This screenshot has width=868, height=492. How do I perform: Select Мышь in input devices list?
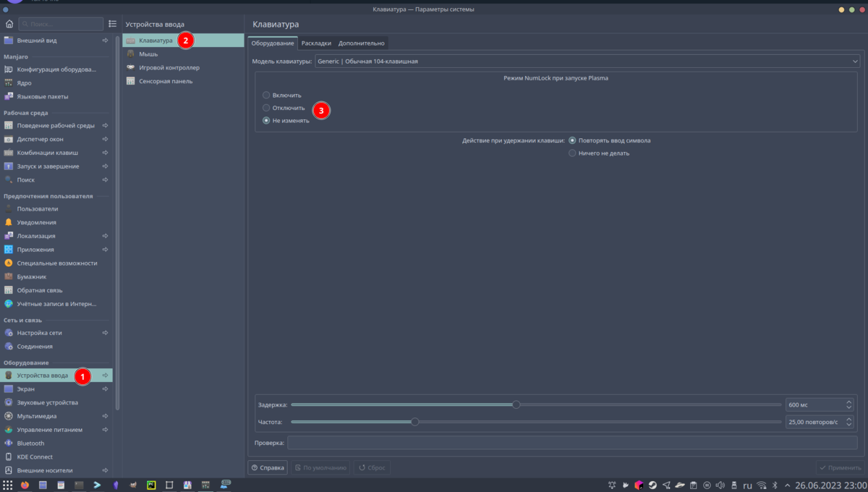(183, 54)
